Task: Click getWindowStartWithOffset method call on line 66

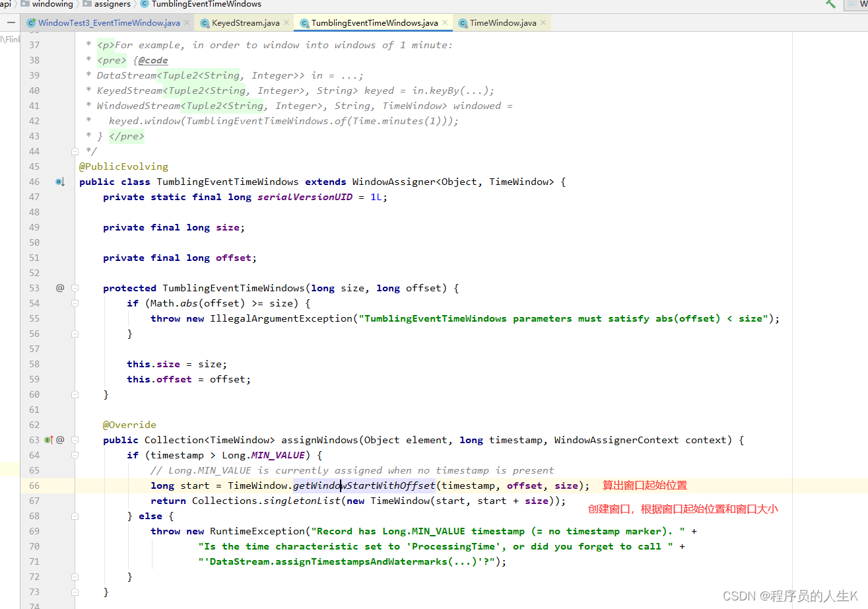Action: [364, 486]
